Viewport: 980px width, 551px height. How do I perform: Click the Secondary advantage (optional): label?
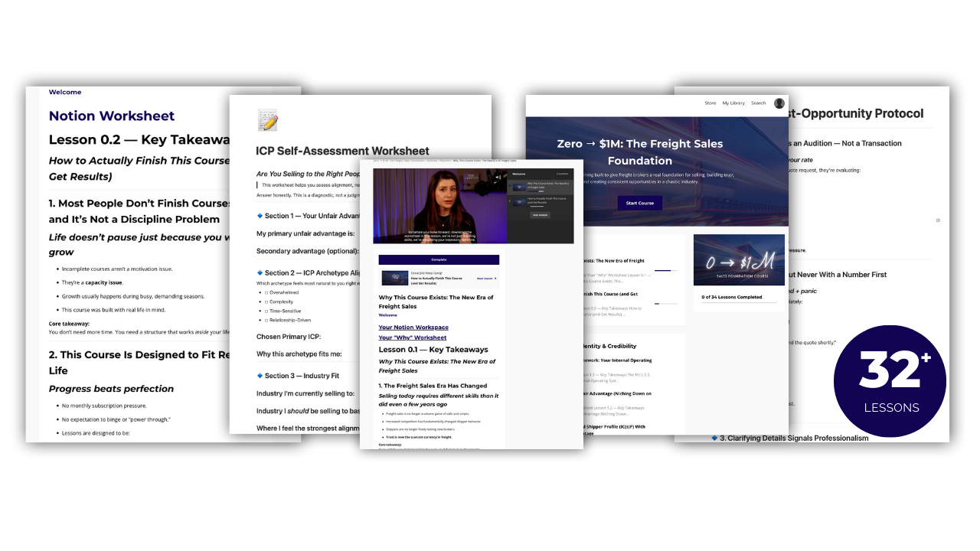click(308, 251)
